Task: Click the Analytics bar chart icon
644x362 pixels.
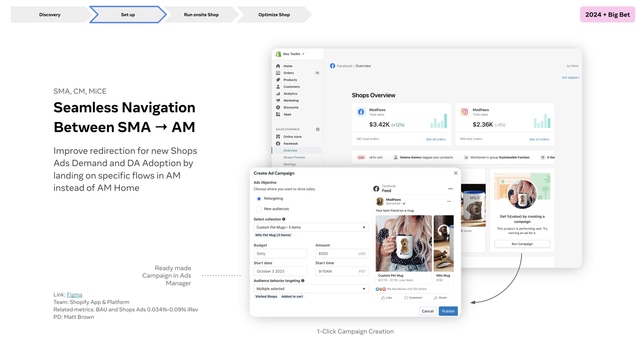Action: click(278, 94)
